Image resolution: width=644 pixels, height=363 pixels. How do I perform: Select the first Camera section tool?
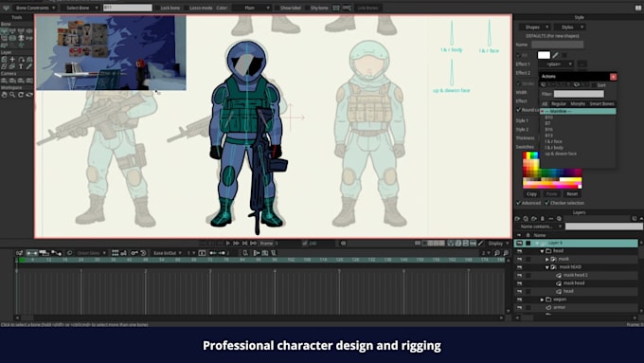(x=4, y=81)
